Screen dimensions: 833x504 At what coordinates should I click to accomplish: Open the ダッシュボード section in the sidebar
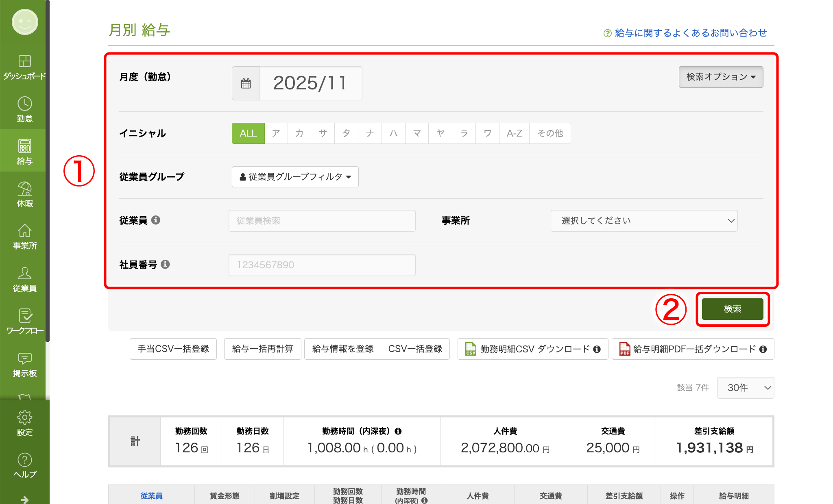point(24,67)
